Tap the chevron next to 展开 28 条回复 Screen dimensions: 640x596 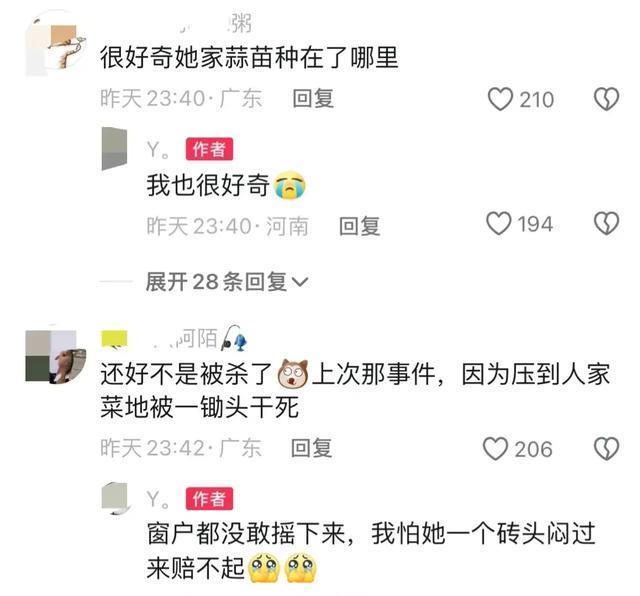point(300,282)
